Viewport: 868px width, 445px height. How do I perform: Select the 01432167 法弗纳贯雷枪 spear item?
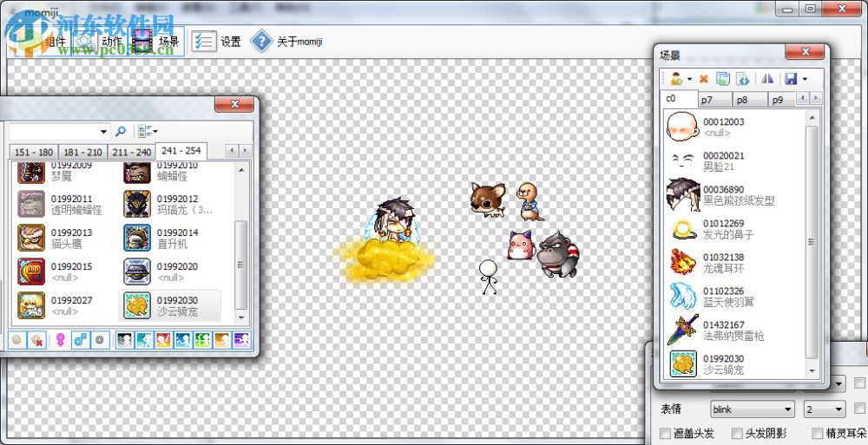click(734, 330)
